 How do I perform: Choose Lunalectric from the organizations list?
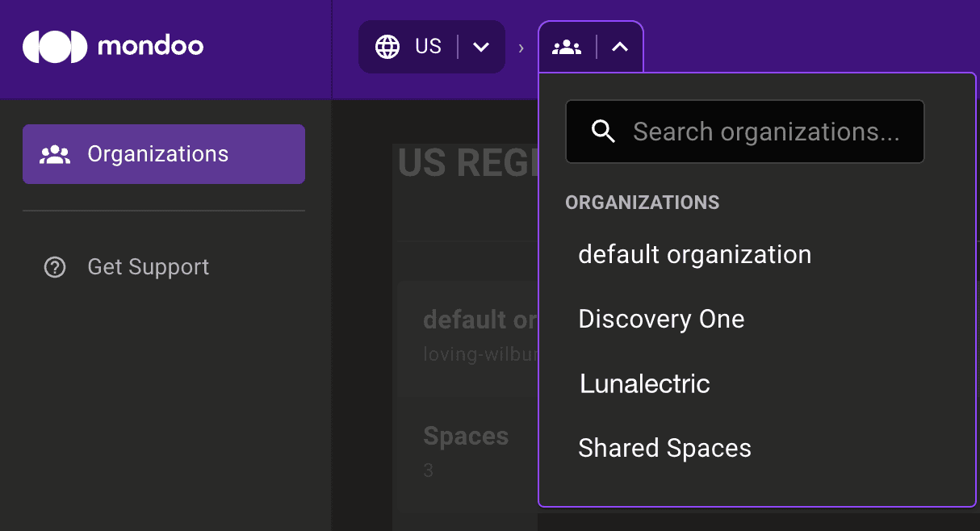point(644,383)
